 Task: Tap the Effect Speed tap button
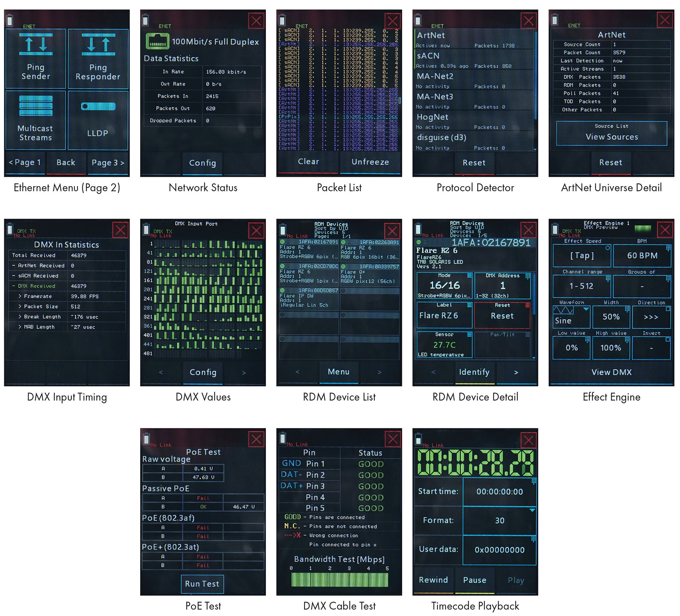pos(582,256)
